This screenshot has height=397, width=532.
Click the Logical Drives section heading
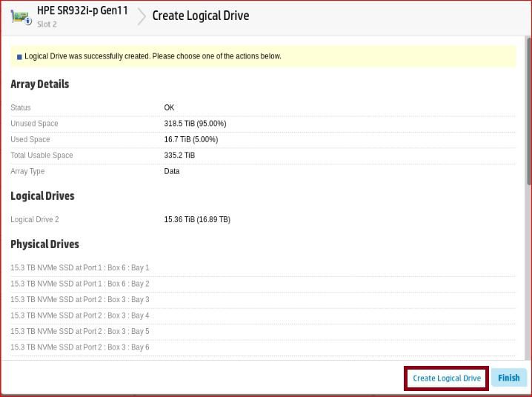tap(42, 196)
